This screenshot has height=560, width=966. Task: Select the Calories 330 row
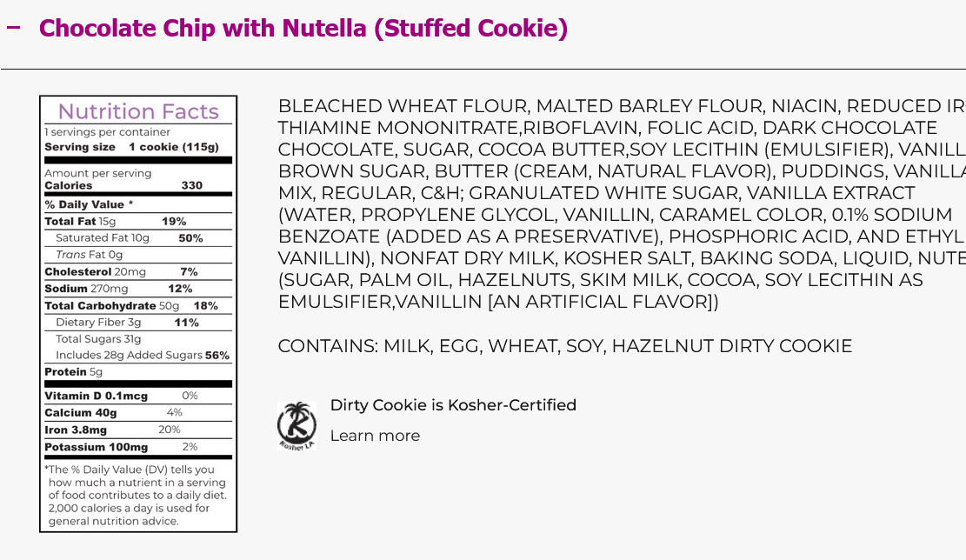pyautogui.click(x=137, y=185)
